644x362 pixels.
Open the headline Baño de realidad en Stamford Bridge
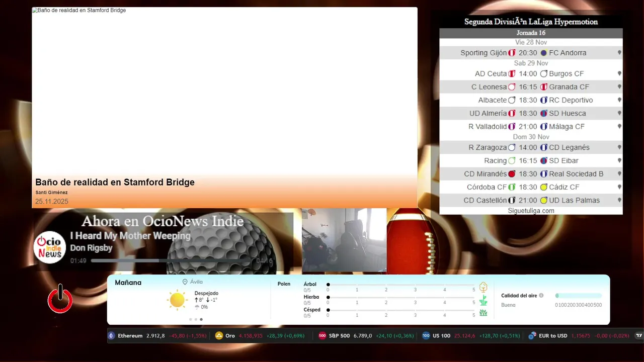pyautogui.click(x=115, y=183)
